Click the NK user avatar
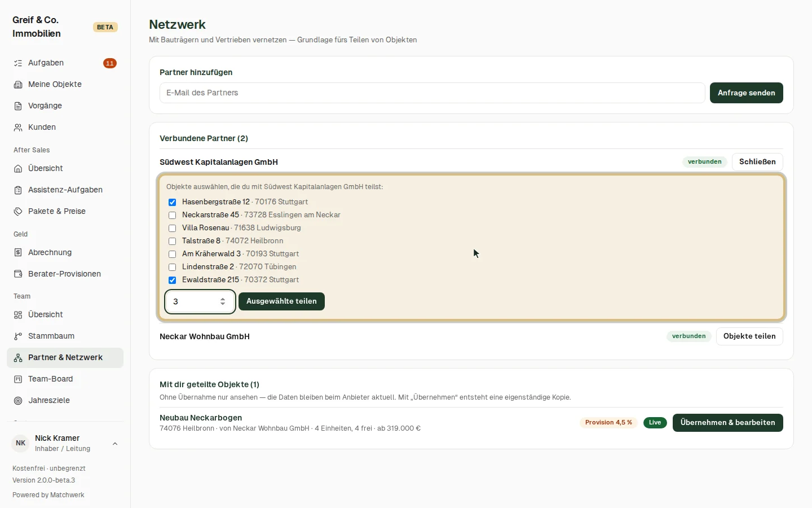The image size is (812, 508). click(x=21, y=444)
